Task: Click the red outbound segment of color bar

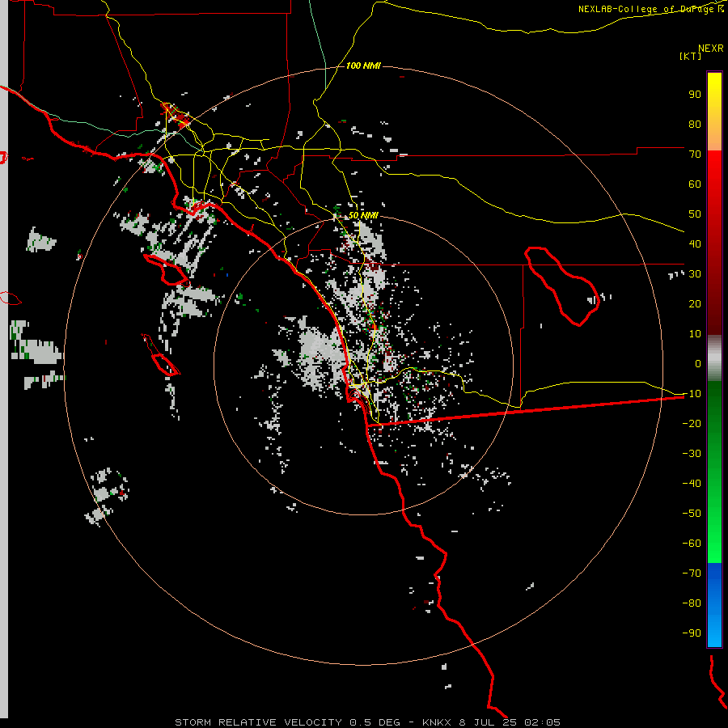Action: [x=714, y=243]
